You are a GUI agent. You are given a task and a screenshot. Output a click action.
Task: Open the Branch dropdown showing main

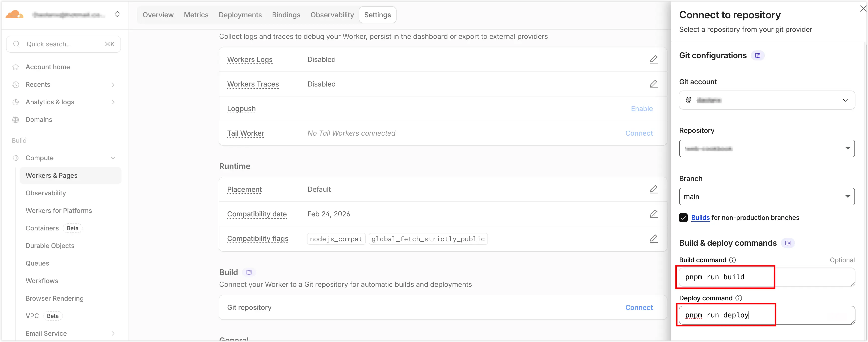tap(767, 197)
